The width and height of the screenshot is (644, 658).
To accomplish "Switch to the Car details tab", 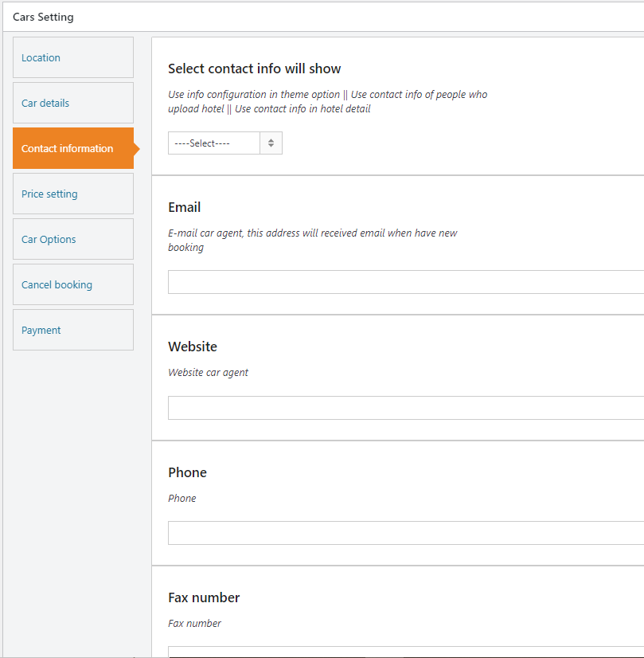I will [x=73, y=103].
